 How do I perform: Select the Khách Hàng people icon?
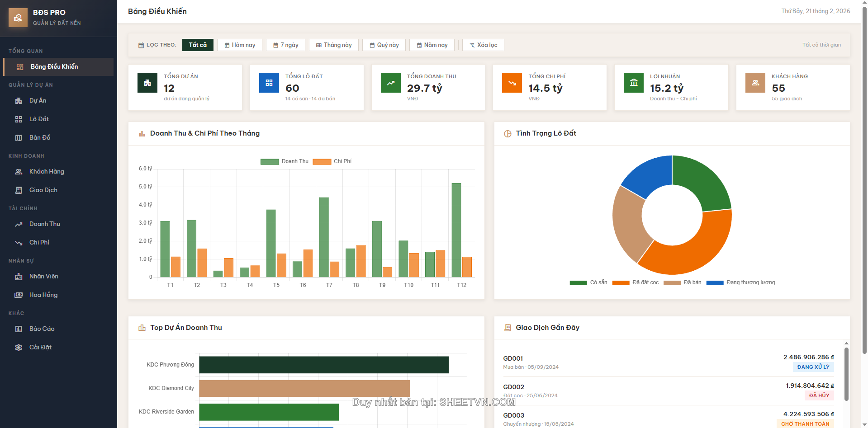point(19,172)
